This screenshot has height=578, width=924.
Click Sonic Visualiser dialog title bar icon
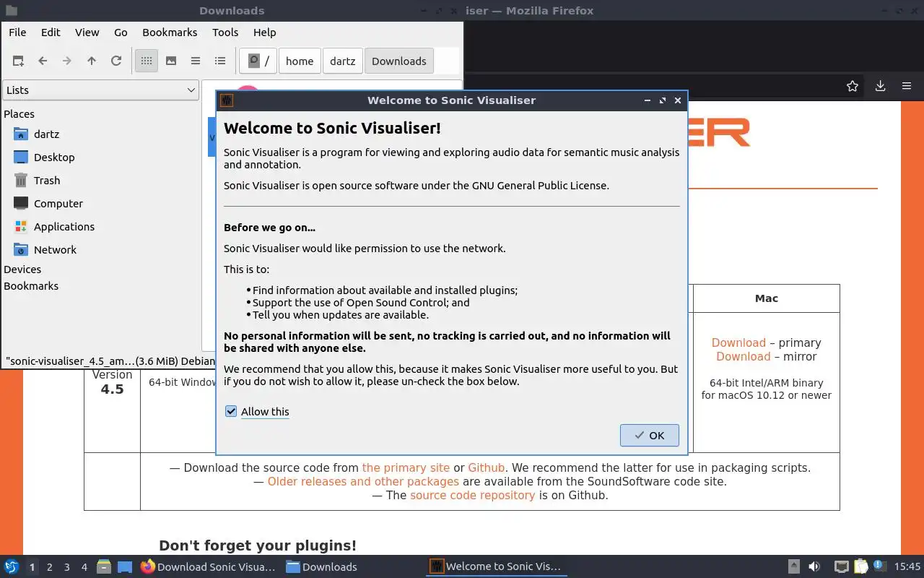point(226,100)
